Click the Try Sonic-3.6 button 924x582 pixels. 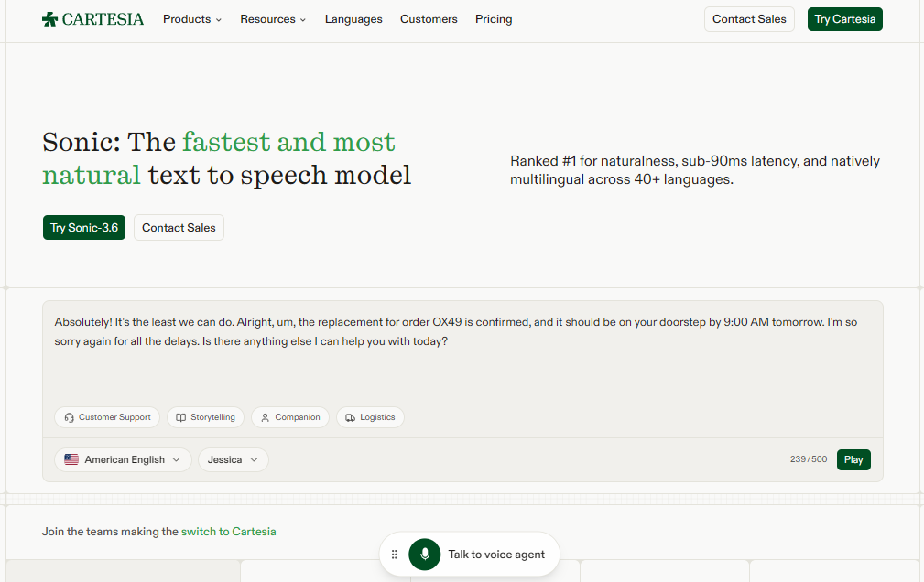pos(84,227)
